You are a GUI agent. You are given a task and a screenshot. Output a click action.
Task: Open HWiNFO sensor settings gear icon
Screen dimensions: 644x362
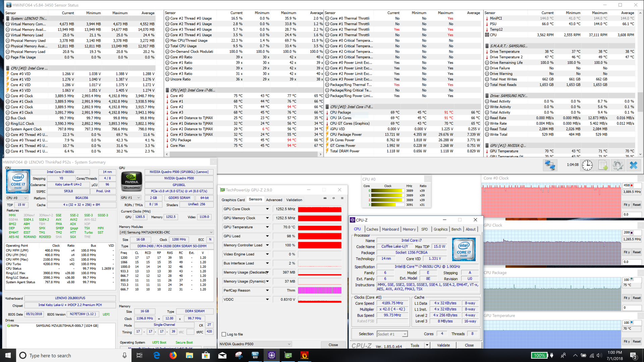618,165
